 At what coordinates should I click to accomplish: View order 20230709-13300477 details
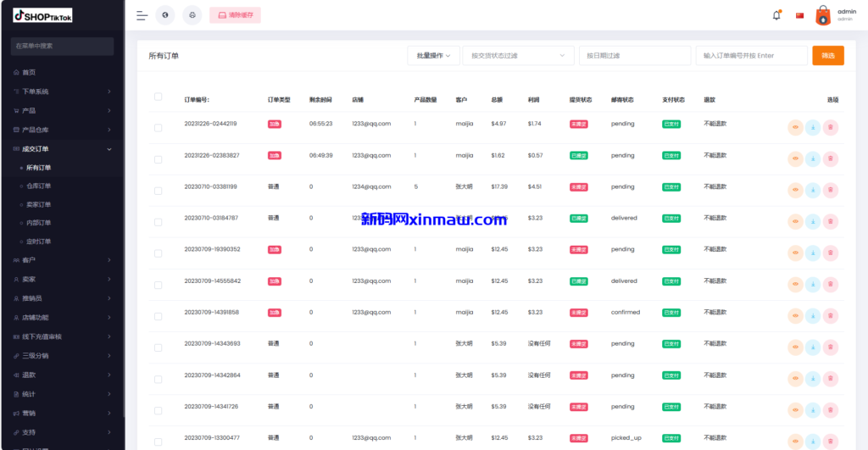click(x=795, y=442)
